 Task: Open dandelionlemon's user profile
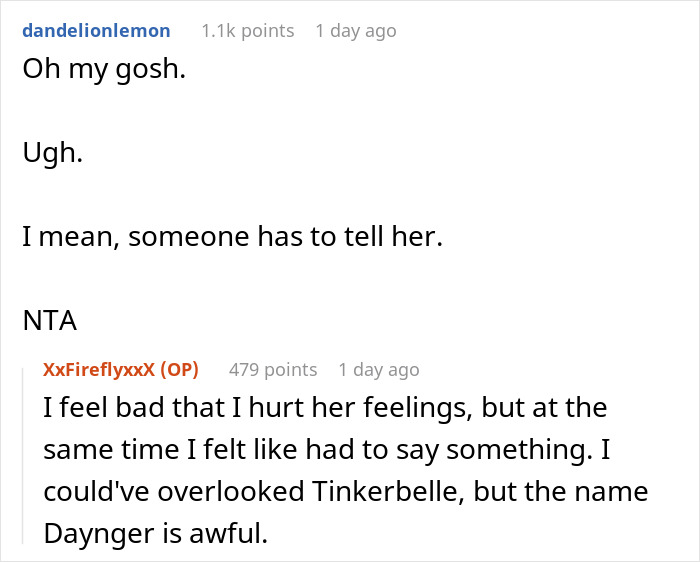click(96, 31)
